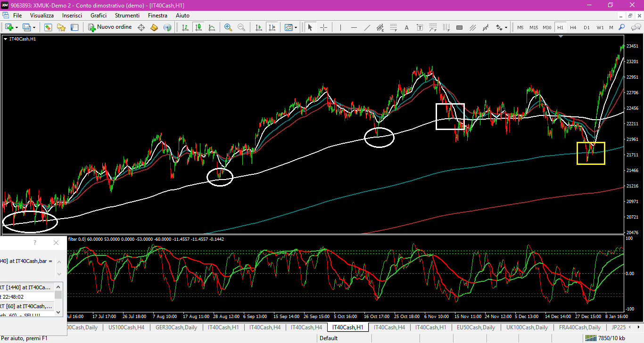Switch timeframe to M15
Screen dimensions: 644x343
534,27
